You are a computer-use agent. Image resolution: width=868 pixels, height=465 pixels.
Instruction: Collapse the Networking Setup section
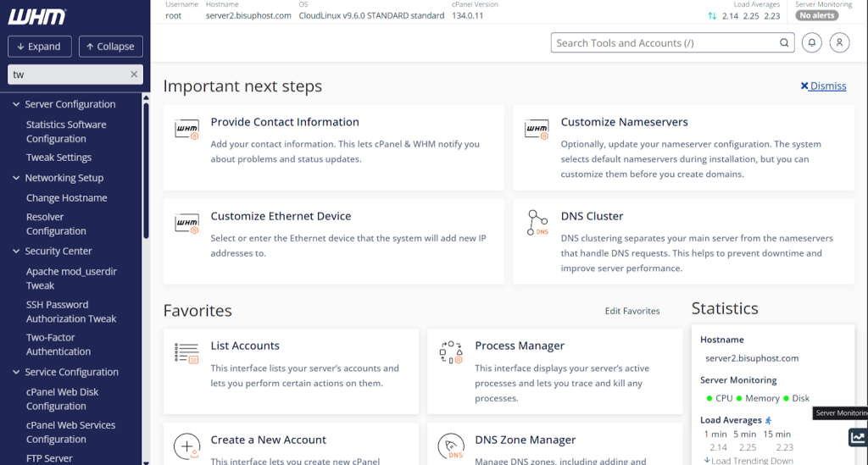[x=16, y=179]
